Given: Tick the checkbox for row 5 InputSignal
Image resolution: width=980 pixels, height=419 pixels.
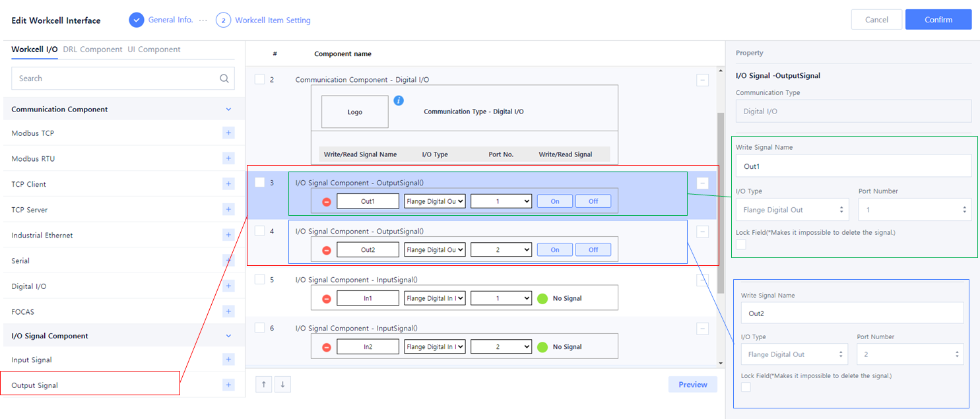Looking at the screenshot, I should point(260,280).
